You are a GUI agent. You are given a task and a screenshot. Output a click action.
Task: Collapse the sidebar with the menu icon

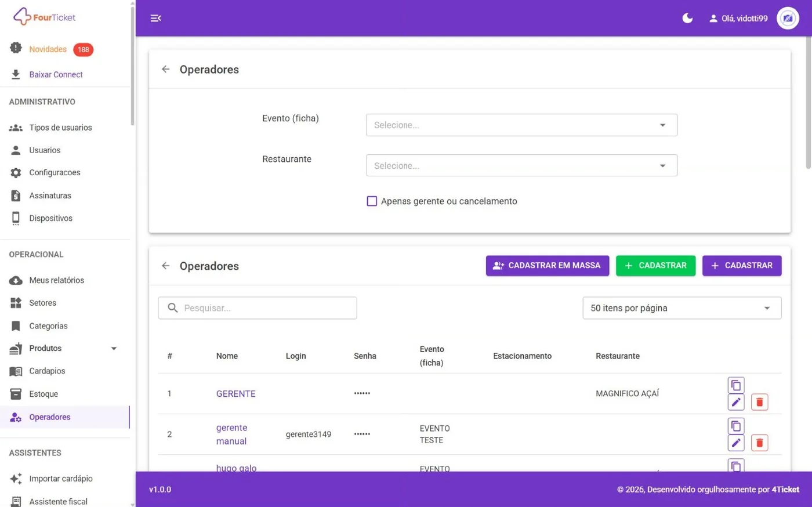[x=155, y=18]
